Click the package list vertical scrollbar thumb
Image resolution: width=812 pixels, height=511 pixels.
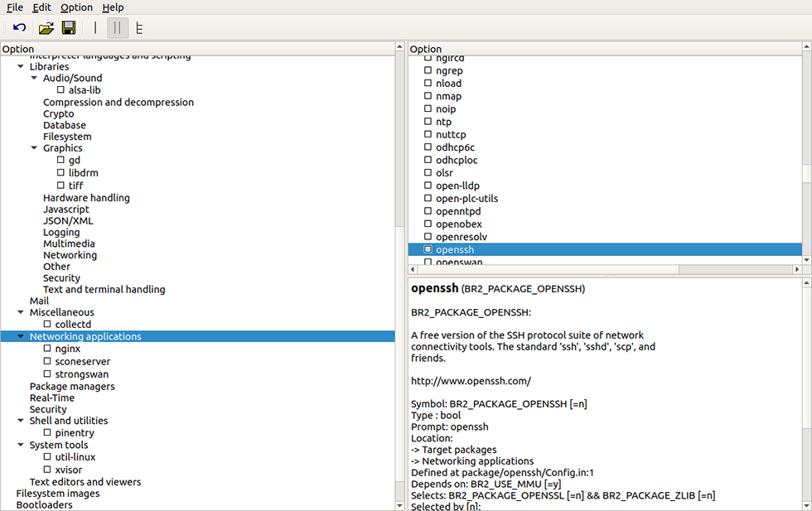coord(806,173)
